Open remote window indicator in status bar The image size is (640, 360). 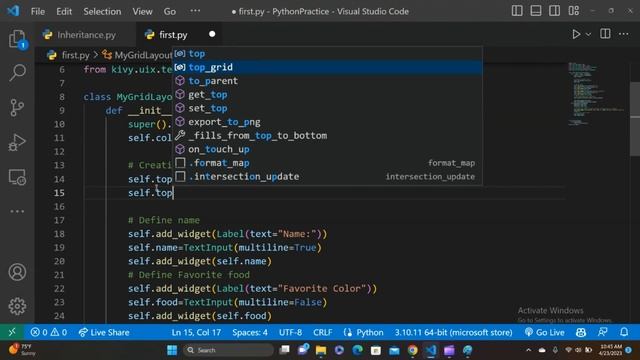click(12, 332)
